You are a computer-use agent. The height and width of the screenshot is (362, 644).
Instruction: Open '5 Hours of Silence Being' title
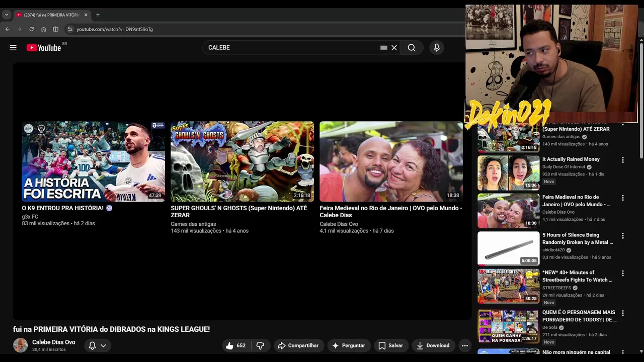578,238
